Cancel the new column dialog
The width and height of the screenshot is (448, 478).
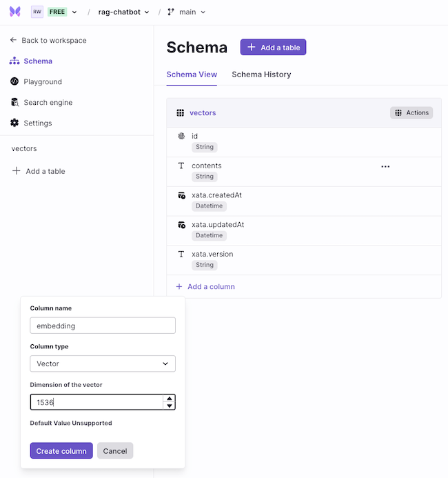coord(115,450)
